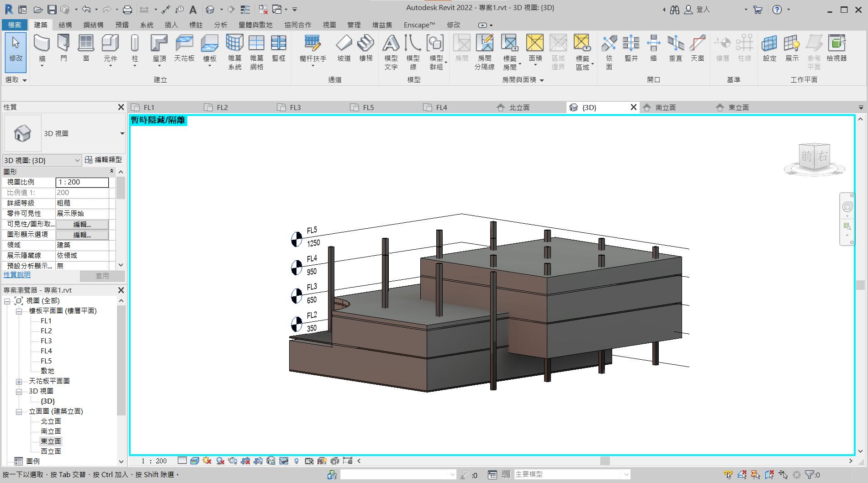Toggle show crop region icon
Screen dimensions: 868x483
pos(259,461)
